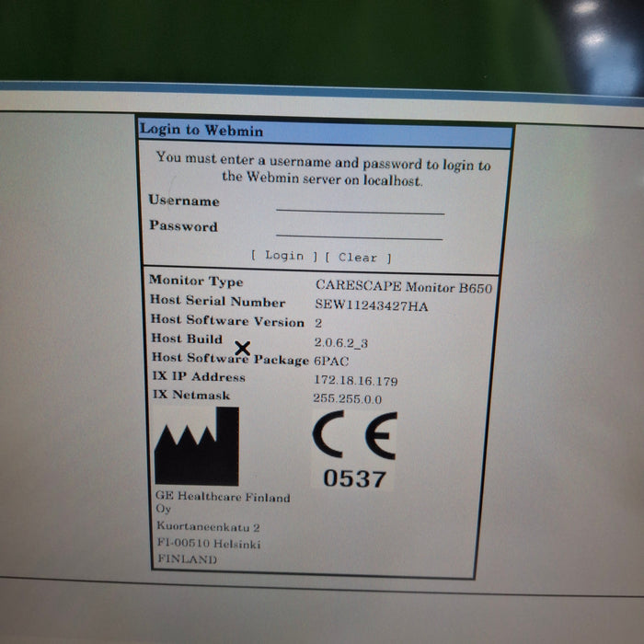Click the GE Healthcare Finland Oy text
This screenshot has height=644, width=644.
[x=223, y=503]
